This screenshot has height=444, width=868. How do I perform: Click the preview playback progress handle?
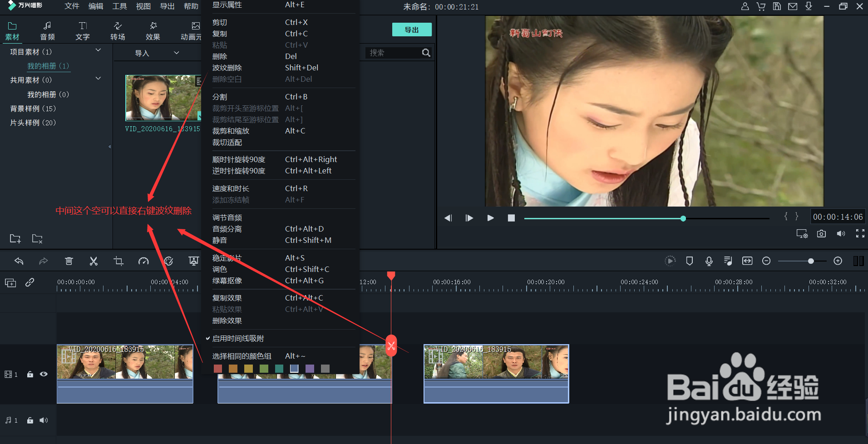[x=683, y=218]
